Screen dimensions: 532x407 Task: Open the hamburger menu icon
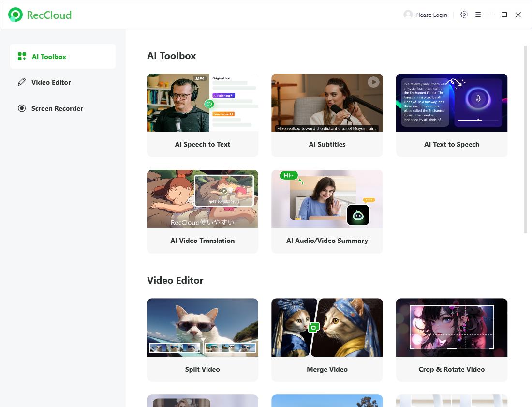tap(478, 15)
